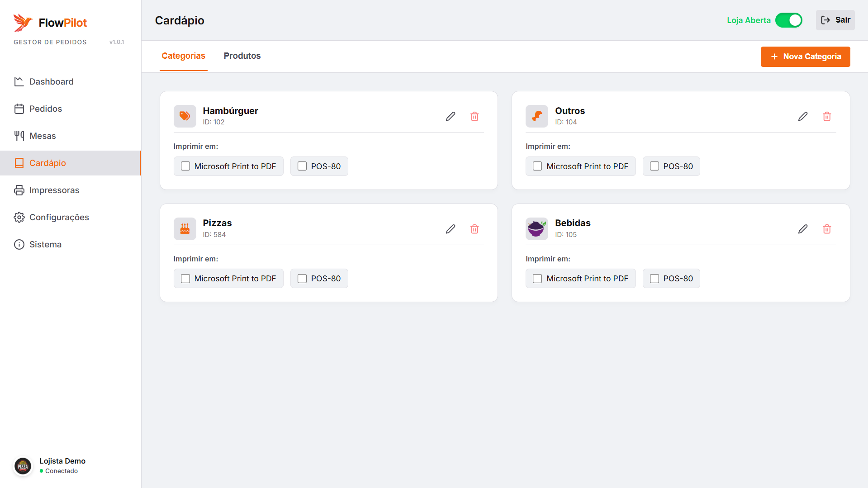
Task: Click the Bebidas category bowl icon
Action: [x=536, y=229]
